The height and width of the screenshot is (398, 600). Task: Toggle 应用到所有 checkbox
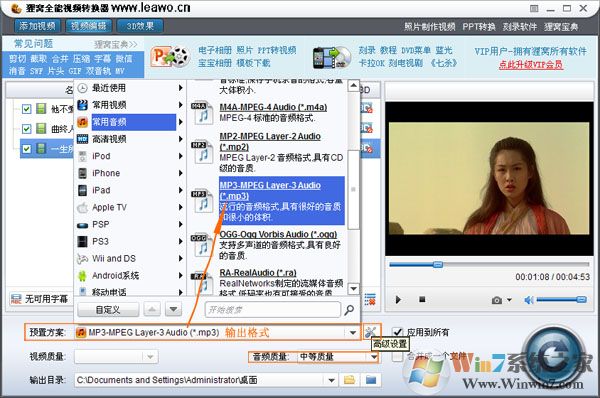click(398, 332)
